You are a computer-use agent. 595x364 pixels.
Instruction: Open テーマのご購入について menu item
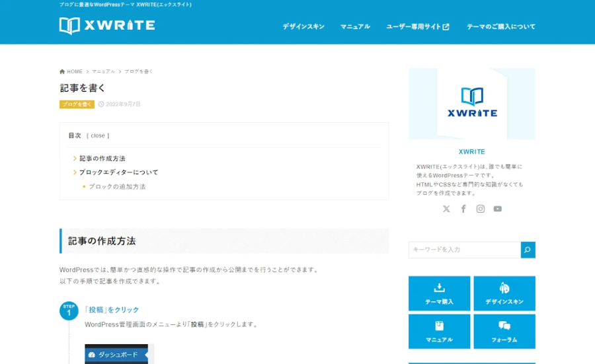tap(501, 26)
